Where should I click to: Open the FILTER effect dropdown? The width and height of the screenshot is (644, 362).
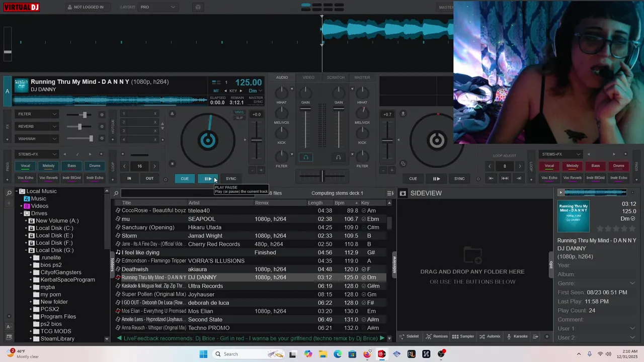[x=36, y=114]
